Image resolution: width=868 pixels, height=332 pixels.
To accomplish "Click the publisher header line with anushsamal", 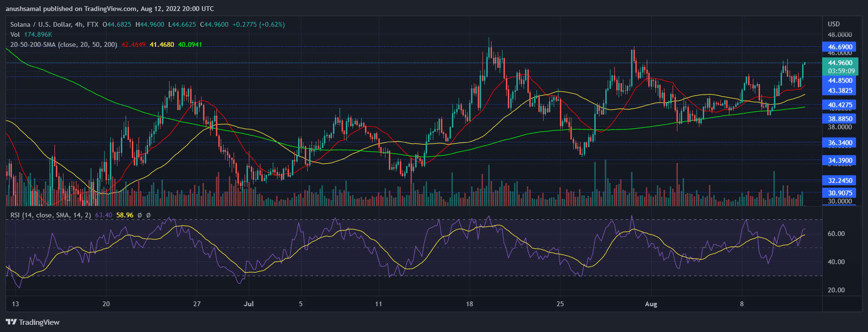I will point(110,9).
